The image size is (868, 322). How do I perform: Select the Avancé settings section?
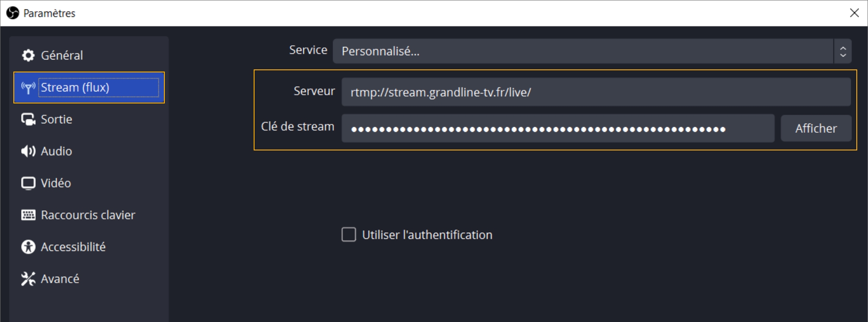[x=60, y=279]
